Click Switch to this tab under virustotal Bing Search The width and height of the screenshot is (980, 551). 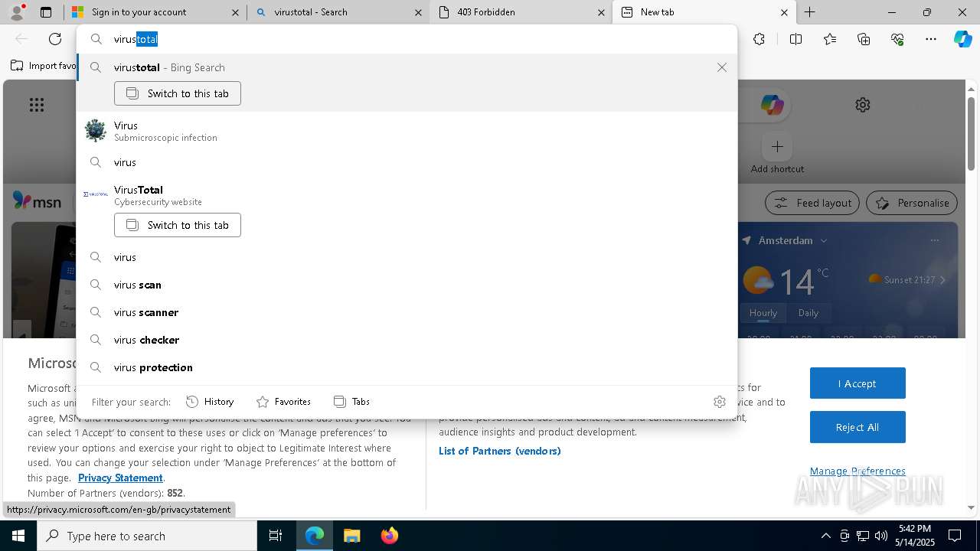point(178,93)
